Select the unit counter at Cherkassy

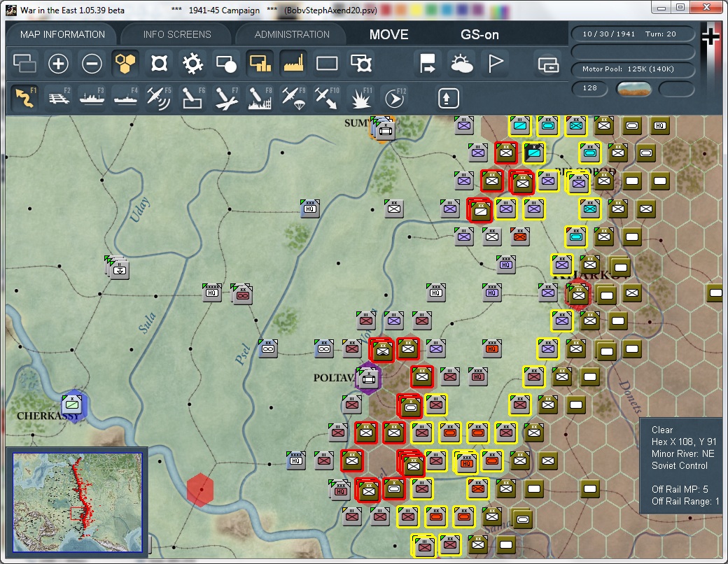pyautogui.click(x=73, y=404)
